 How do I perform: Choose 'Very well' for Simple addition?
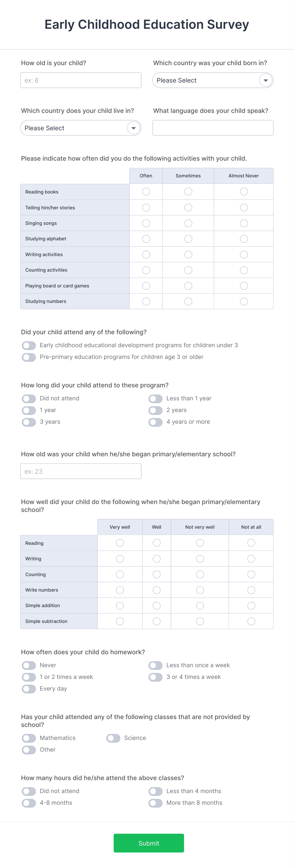pyautogui.click(x=119, y=606)
